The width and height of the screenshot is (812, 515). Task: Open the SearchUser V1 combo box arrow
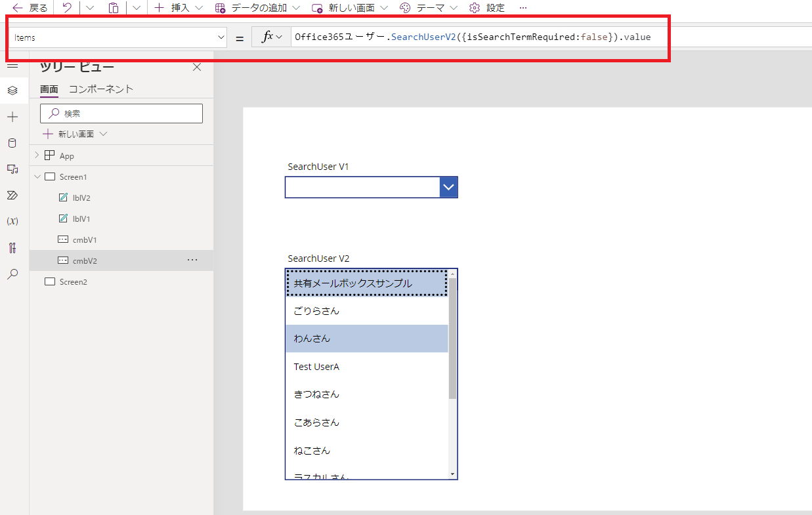(x=448, y=187)
